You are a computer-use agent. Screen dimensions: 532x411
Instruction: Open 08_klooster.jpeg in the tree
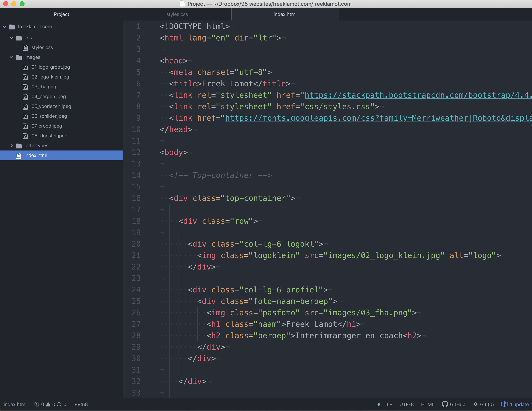(49, 136)
